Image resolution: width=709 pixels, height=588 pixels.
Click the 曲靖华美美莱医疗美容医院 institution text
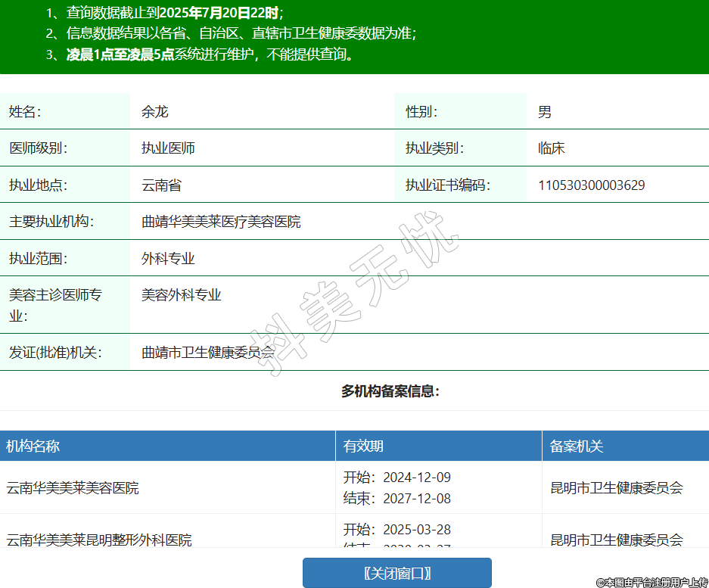221,222
